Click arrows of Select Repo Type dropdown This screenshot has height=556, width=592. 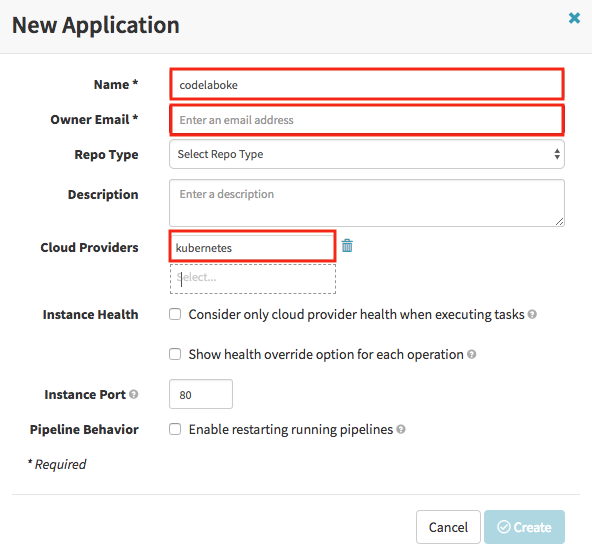coord(557,154)
